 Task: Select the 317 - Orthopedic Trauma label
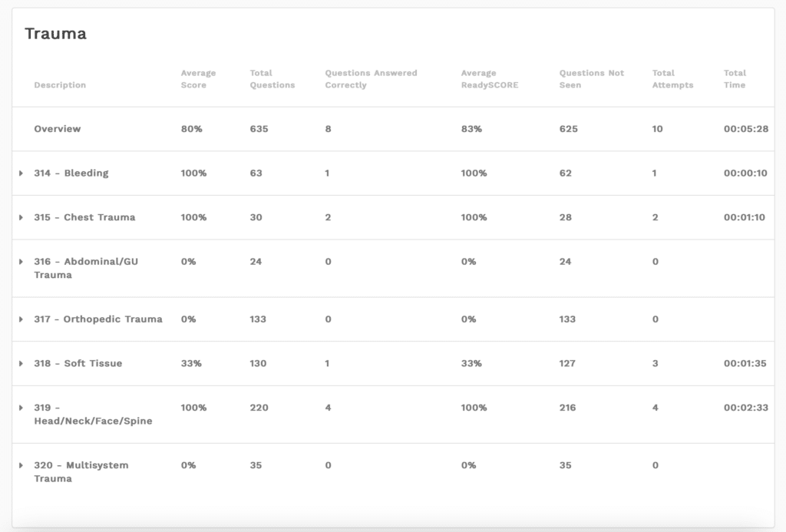(98, 319)
